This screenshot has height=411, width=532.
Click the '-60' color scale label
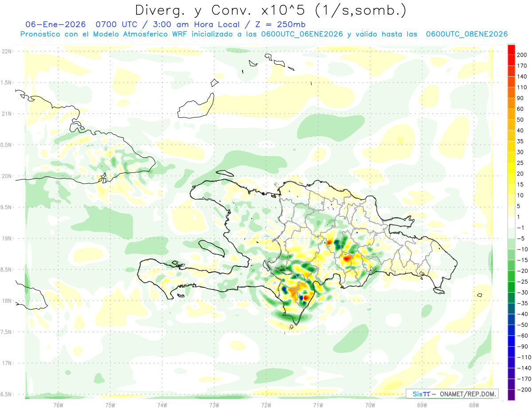[523, 336]
